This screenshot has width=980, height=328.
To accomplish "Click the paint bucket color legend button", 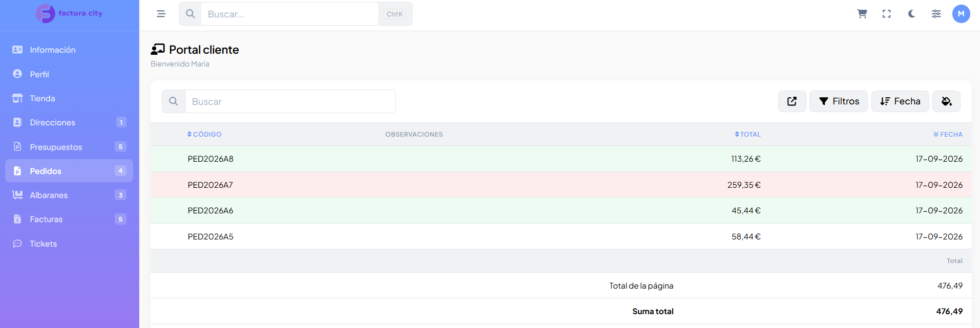I will [x=946, y=101].
